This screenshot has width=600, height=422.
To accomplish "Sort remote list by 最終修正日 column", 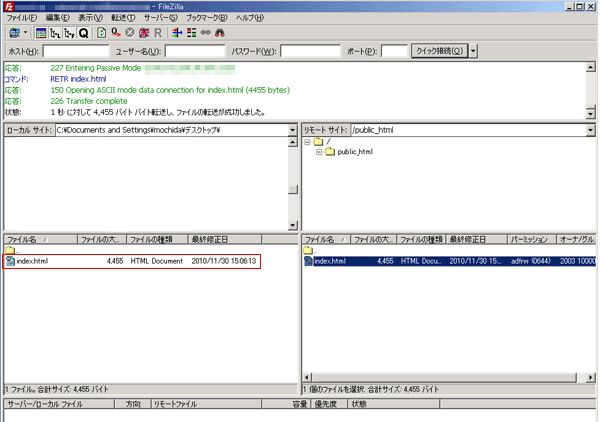I will point(476,240).
